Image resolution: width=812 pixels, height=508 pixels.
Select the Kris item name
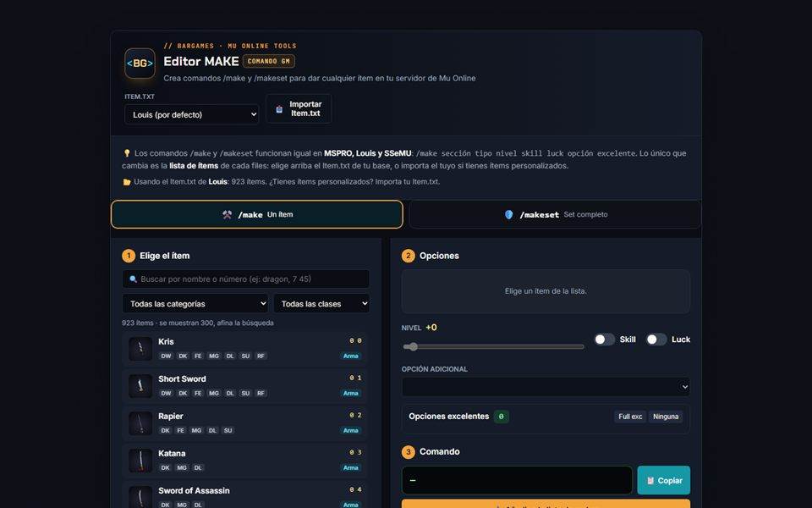click(x=167, y=341)
